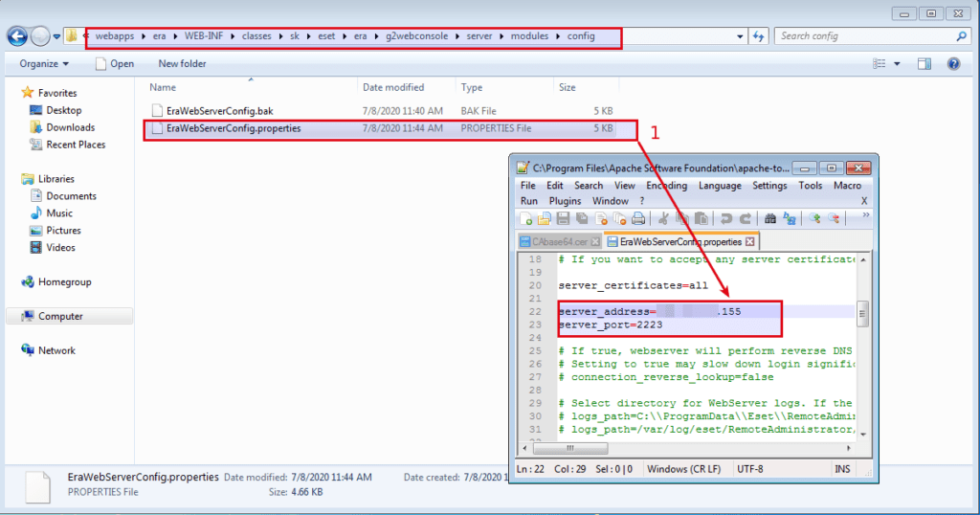980x515 pixels.
Task: Close all documents via Notepad++ toolbar icon
Action: (619, 219)
